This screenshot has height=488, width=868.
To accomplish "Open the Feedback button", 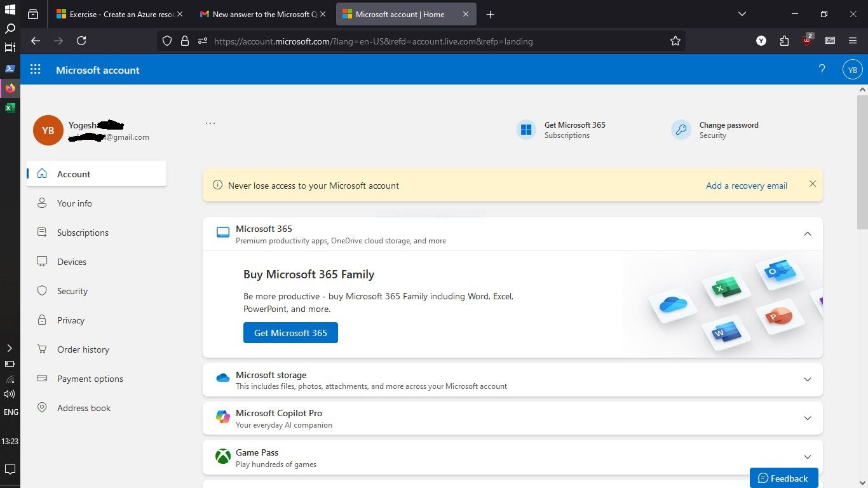I will click(783, 478).
